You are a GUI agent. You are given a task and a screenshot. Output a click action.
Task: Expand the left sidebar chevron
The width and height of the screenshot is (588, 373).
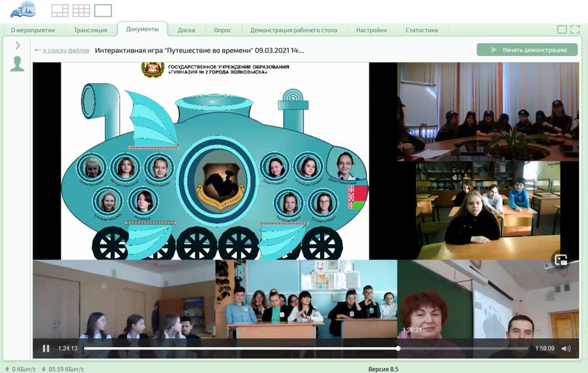pyautogui.click(x=17, y=45)
